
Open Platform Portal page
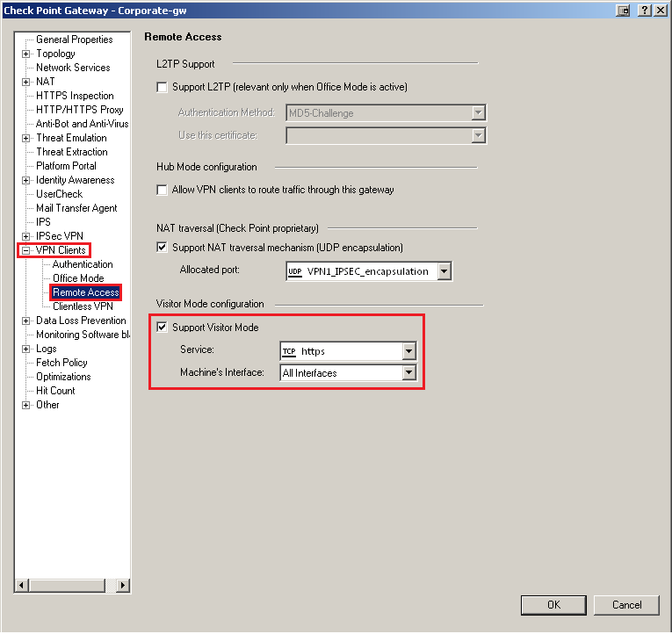coord(66,166)
